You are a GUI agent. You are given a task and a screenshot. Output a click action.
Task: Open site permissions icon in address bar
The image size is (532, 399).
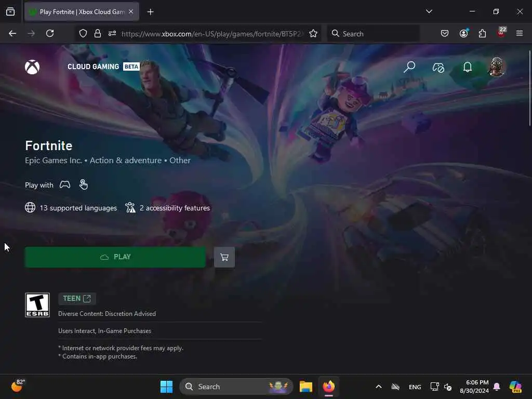click(112, 33)
